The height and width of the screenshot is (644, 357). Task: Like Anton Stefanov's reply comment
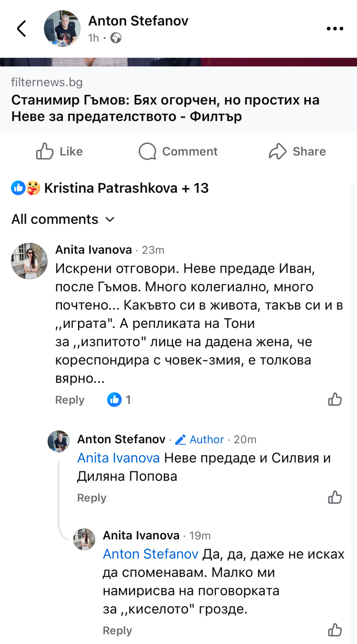[335, 497]
